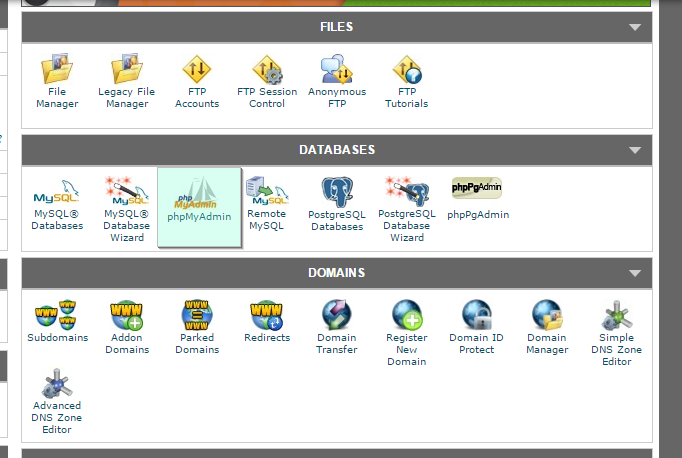Open Domain ID Protect
The width and height of the screenshot is (682, 458).
click(x=476, y=315)
